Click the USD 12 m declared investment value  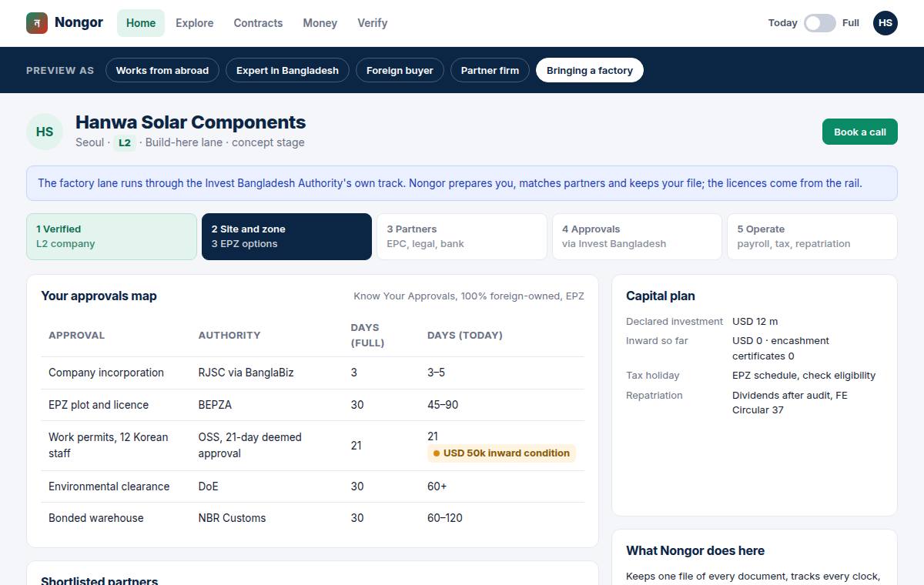pos(755,321)
